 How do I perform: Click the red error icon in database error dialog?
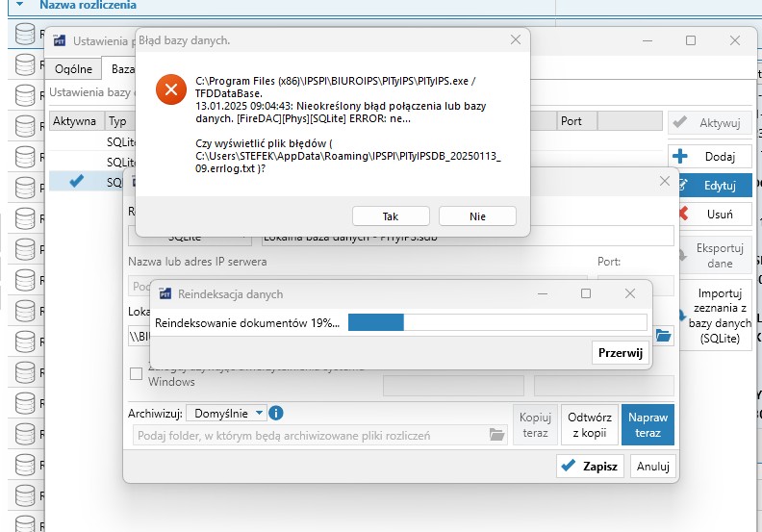(170, 89)
